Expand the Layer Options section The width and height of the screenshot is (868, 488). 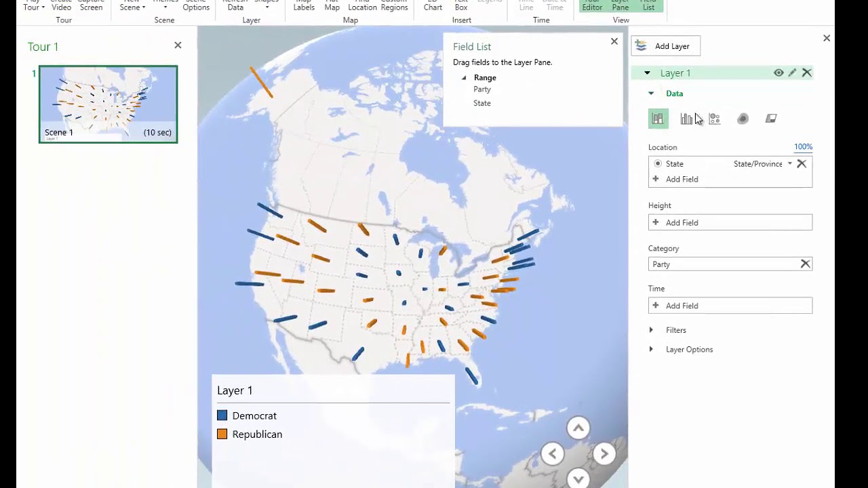click(x=651, y=349)
